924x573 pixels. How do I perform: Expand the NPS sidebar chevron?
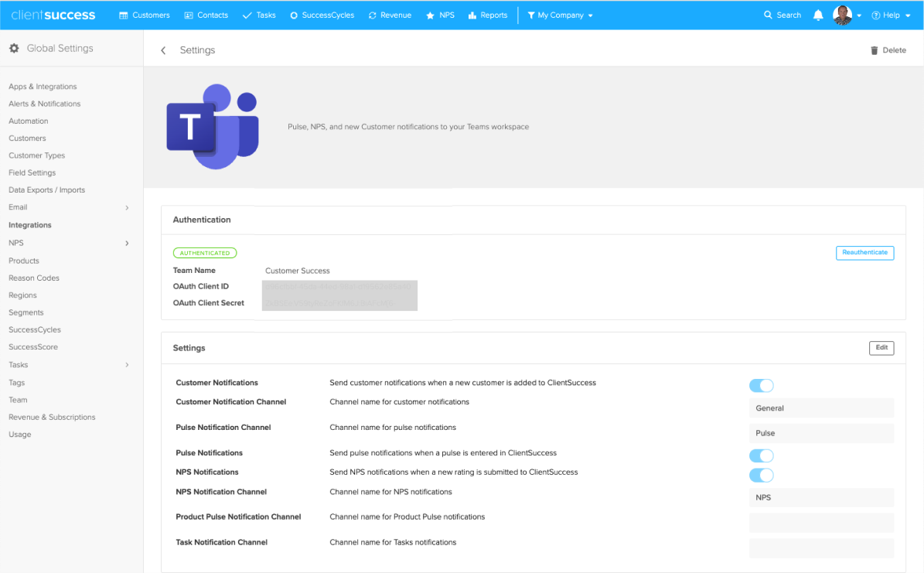point(127,243)
